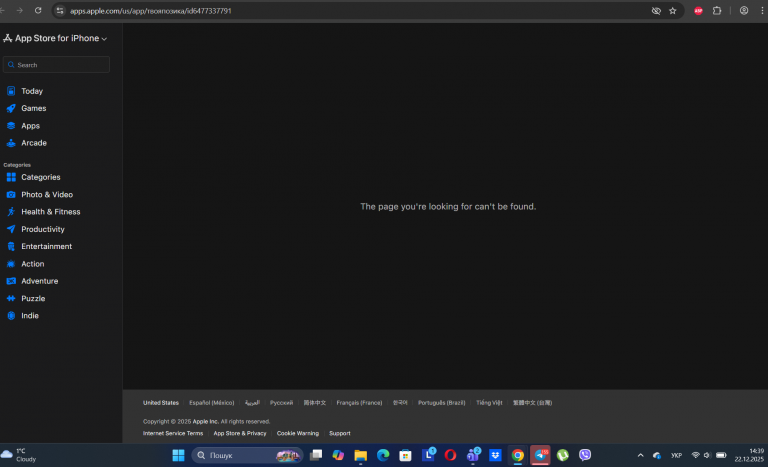Open the Adventure category
Viewport: 768px width, 467px height.
(39, 281)
